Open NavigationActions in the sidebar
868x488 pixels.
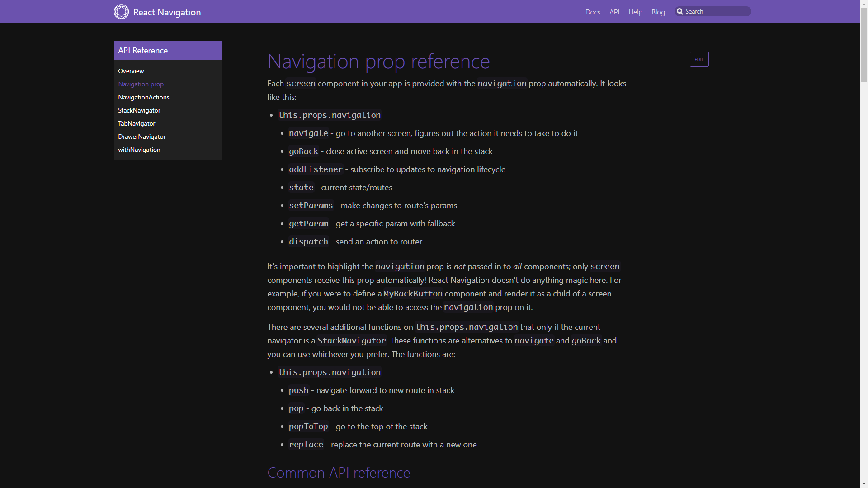144,97
